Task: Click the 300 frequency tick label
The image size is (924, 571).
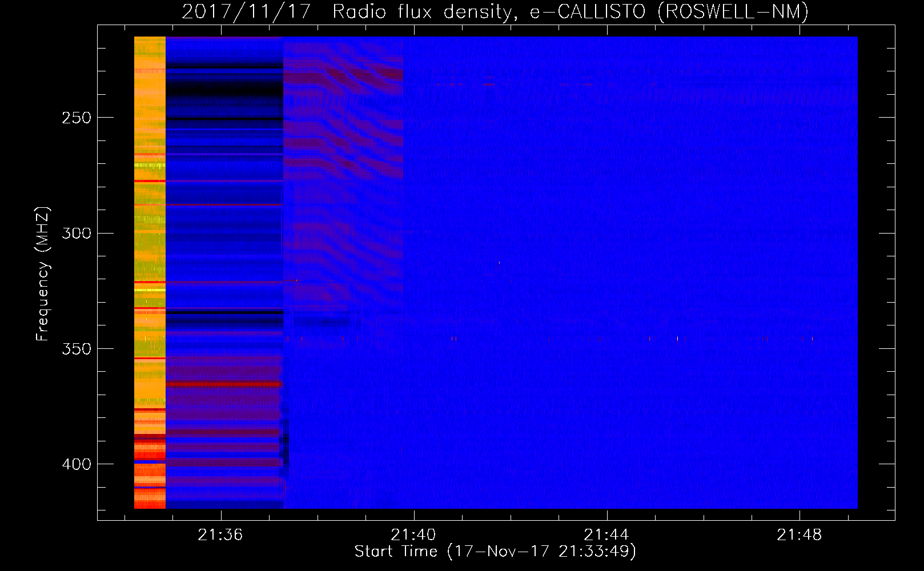Action: (x=77, y=234)
